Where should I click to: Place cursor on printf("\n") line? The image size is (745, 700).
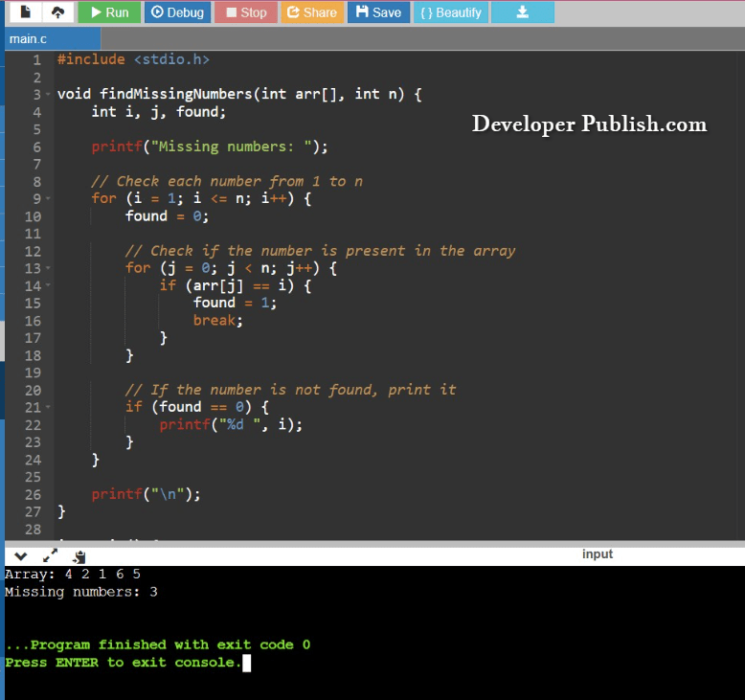(146, 494)
